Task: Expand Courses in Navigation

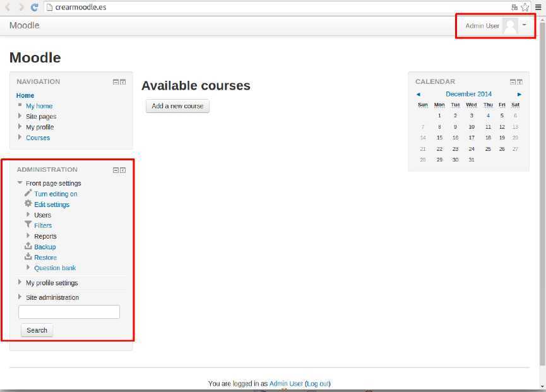Action: [20, 137]
